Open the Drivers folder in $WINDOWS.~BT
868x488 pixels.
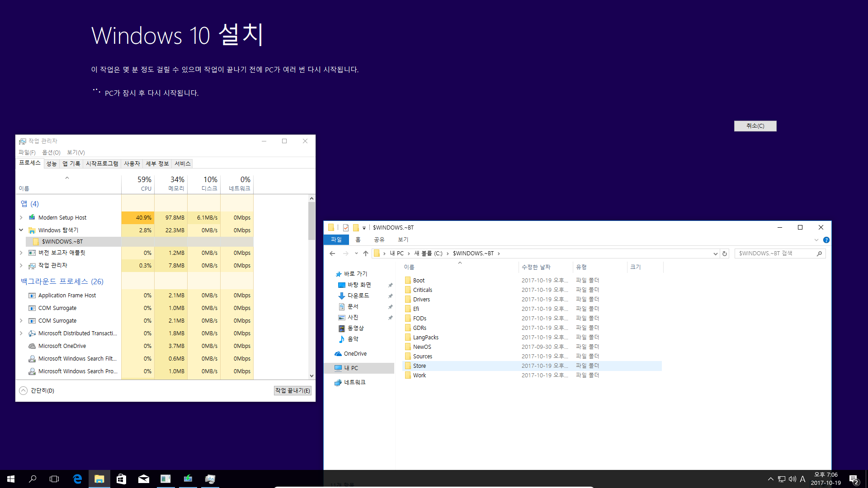click(421, 299)
